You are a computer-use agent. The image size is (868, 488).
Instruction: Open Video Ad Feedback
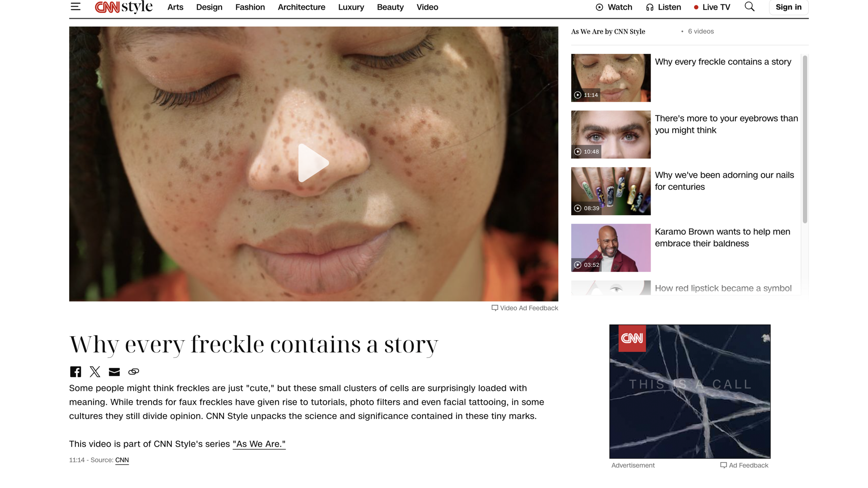tap(525, 308)
